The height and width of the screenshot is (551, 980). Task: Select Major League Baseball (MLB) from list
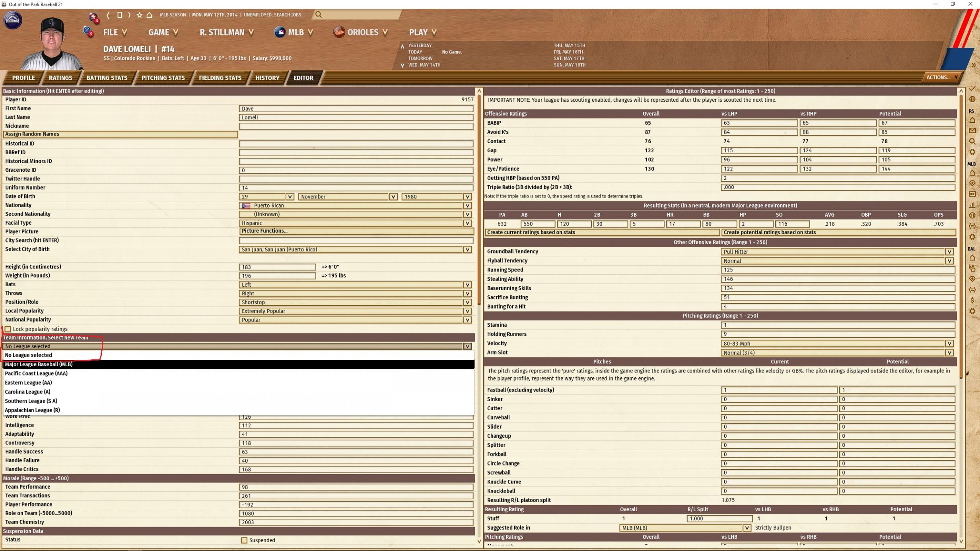click(x=239, y=364)
